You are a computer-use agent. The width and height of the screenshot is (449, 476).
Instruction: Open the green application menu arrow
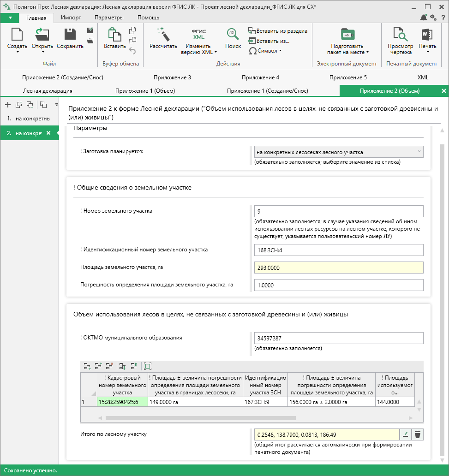click(10, 18)
